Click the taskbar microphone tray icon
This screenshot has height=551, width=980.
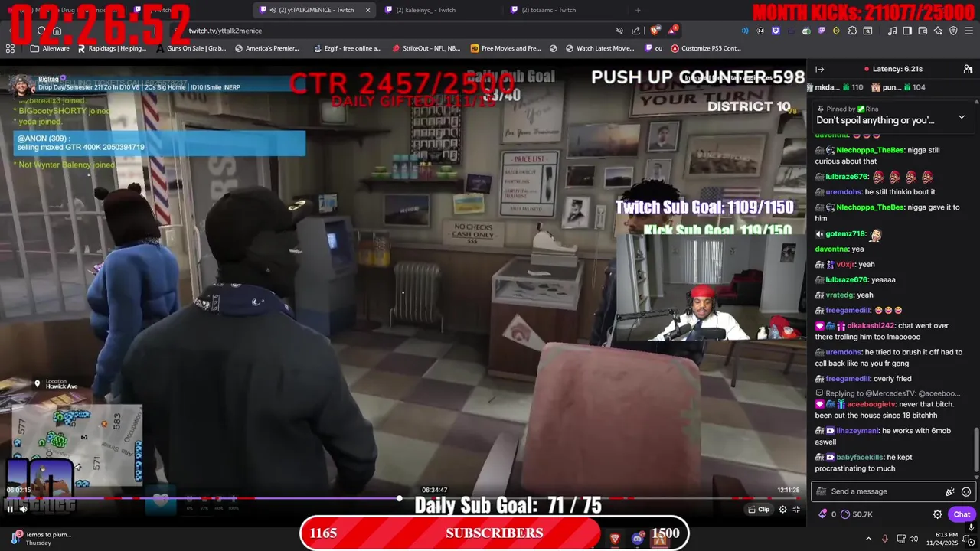pos(885,539)
